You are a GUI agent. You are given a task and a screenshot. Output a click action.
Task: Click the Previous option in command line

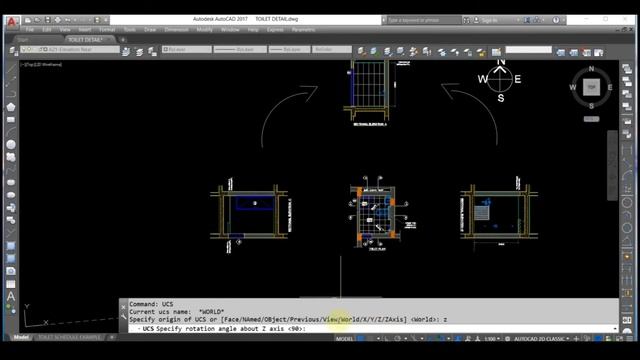(x=304, y=319)
